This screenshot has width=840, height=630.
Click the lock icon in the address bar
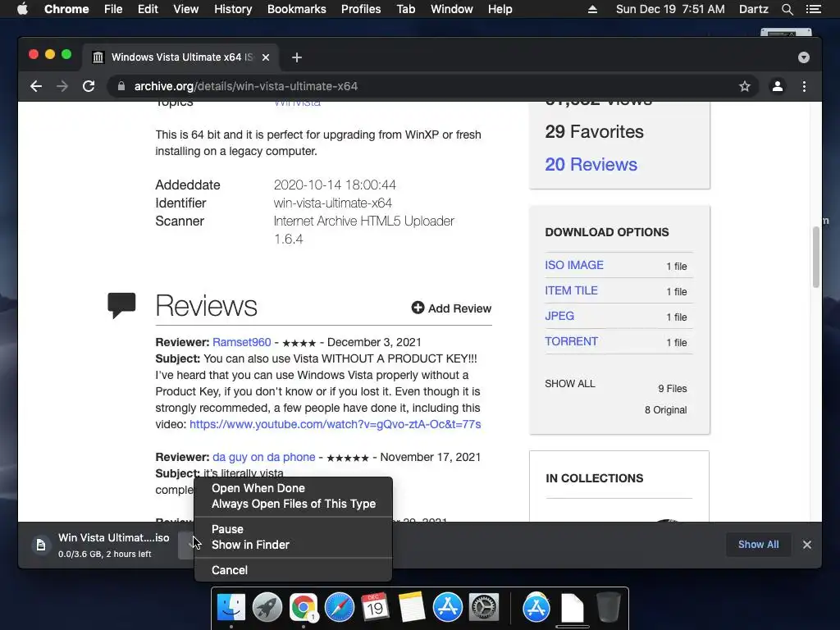click(x=121, y=86)
